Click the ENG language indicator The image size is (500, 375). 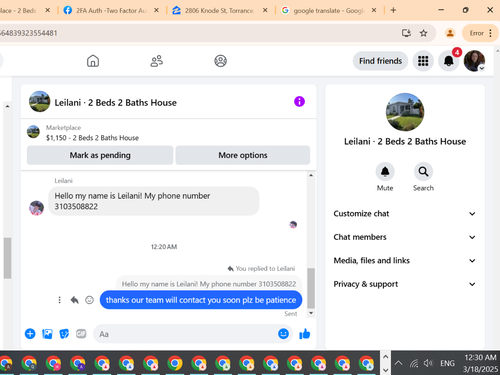447,363
